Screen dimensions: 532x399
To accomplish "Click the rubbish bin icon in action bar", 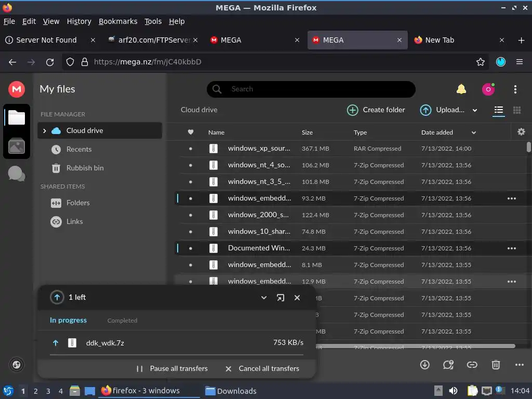I will (x=496, y=365).
